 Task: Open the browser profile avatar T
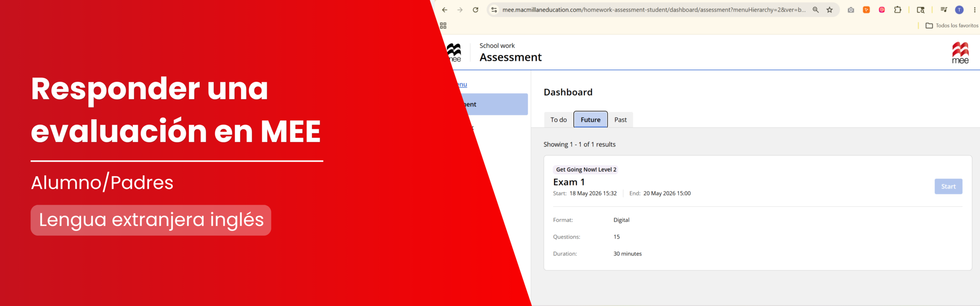(x=959, y=10)
